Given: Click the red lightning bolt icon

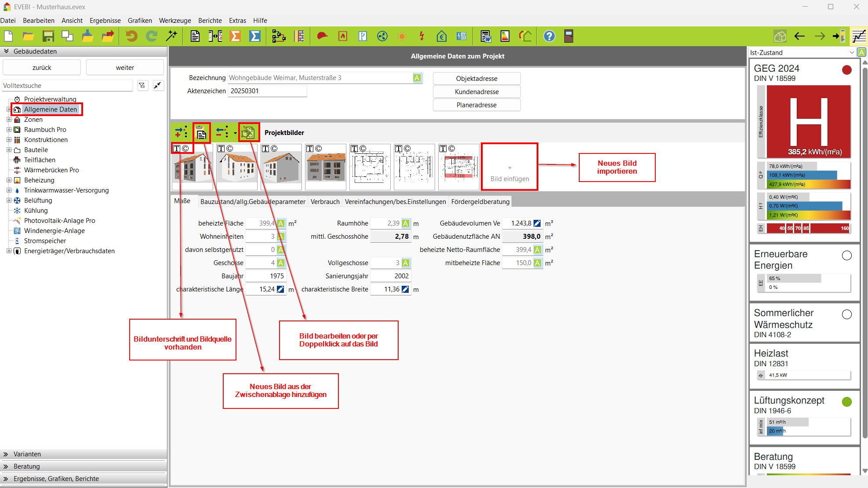Looking at the screenshot, I should click(x=421, y=36).
